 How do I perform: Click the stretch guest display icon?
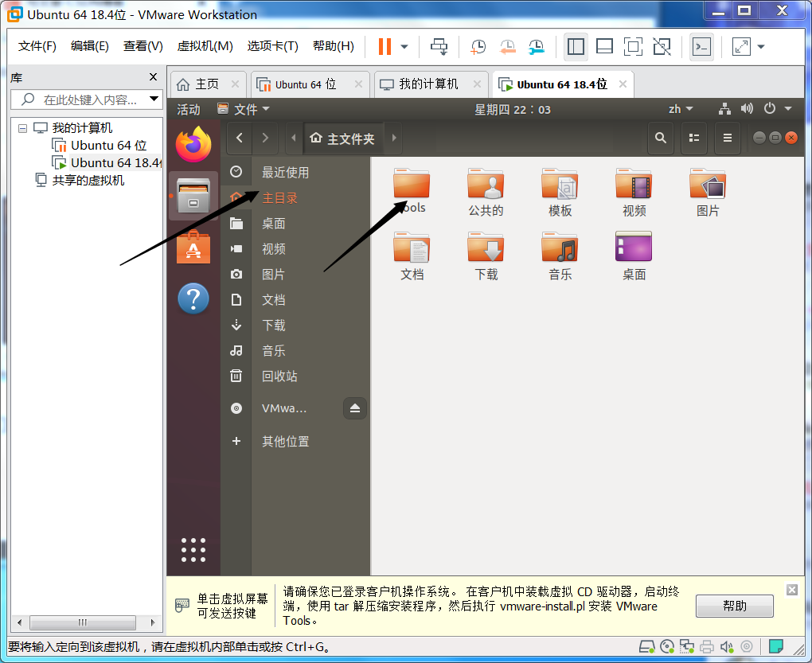click(741, 47)
